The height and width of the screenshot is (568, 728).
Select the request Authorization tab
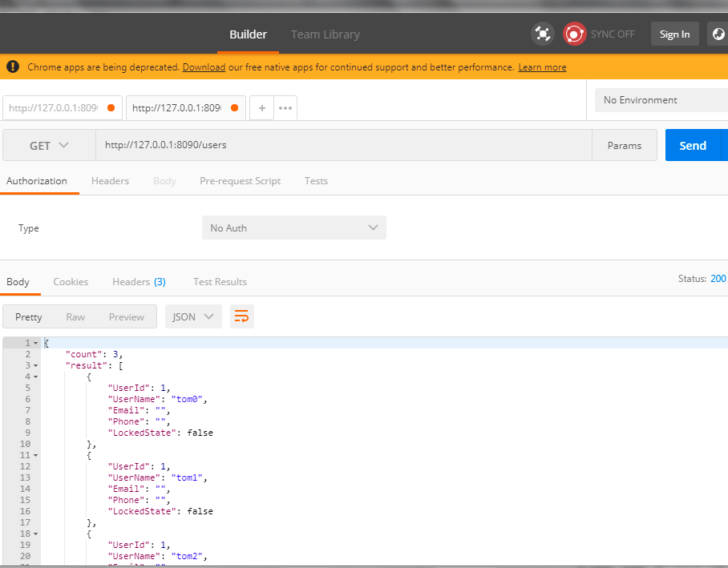click(37, 181)
